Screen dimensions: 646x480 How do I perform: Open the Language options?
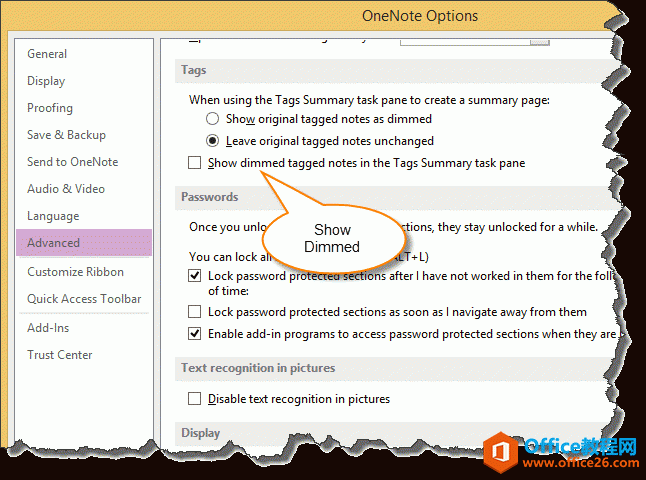(x=53, y=216)
